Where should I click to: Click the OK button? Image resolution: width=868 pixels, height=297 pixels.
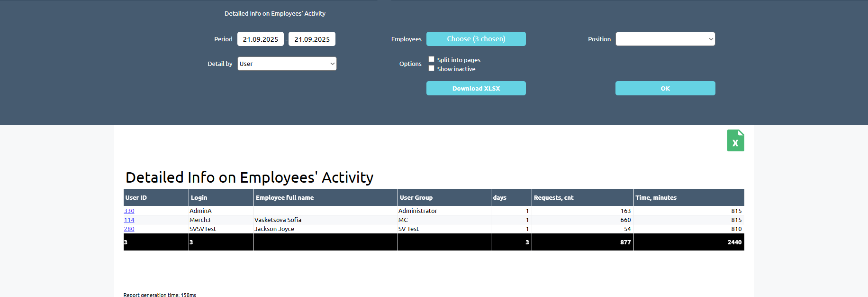point(665,88)
